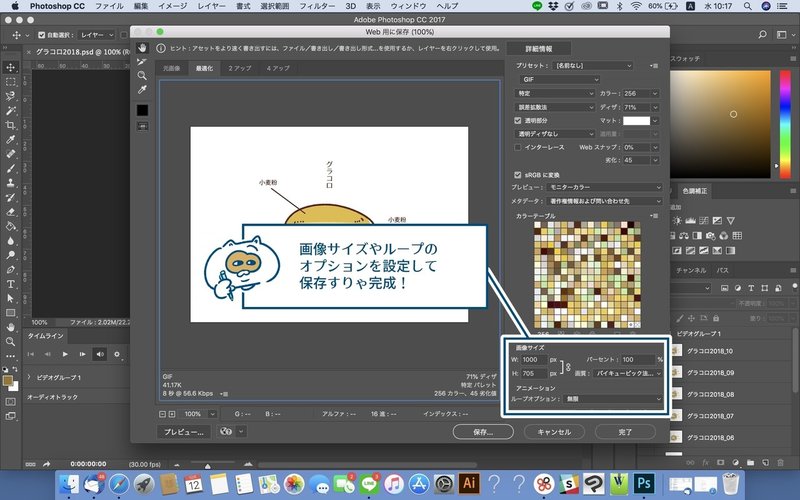Image resolution: width=800 pixels, height=500 pixels.
Task: Open Illustrator app in the Dock
Action: (469, 483)
